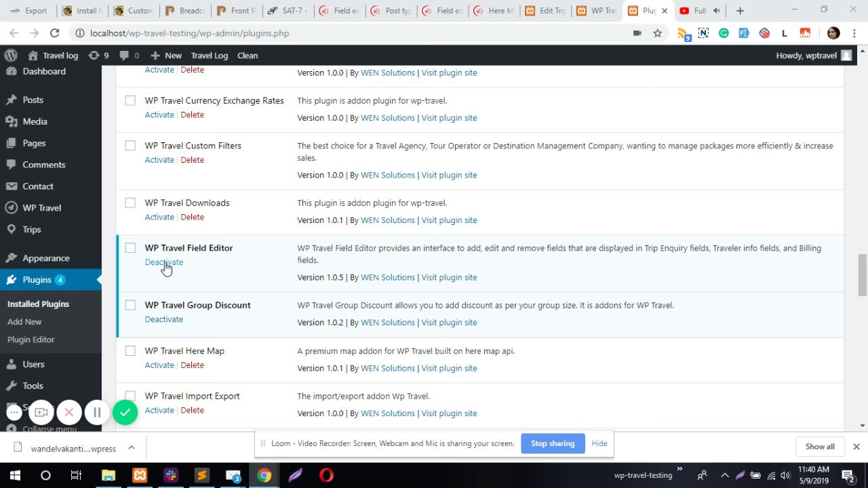
Task: Expand the downloaded file options chevron
Action: pyautogui.click(x=132, y=447)
